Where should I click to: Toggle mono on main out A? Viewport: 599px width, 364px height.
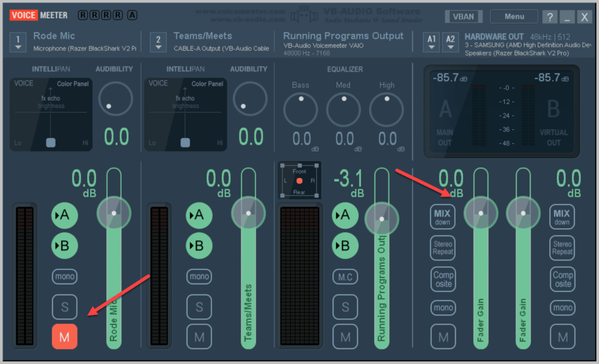(443, 307)
